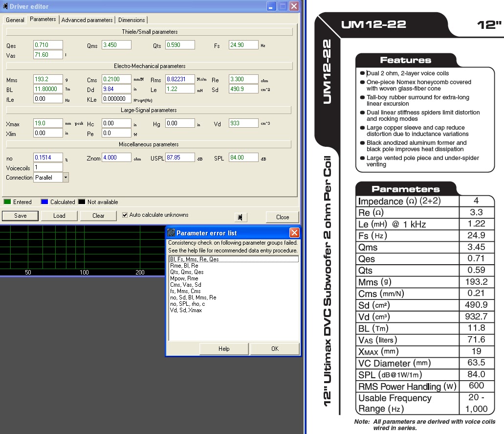
Task: Click the USPL field showing 87.85
Action: coord(180,158)
